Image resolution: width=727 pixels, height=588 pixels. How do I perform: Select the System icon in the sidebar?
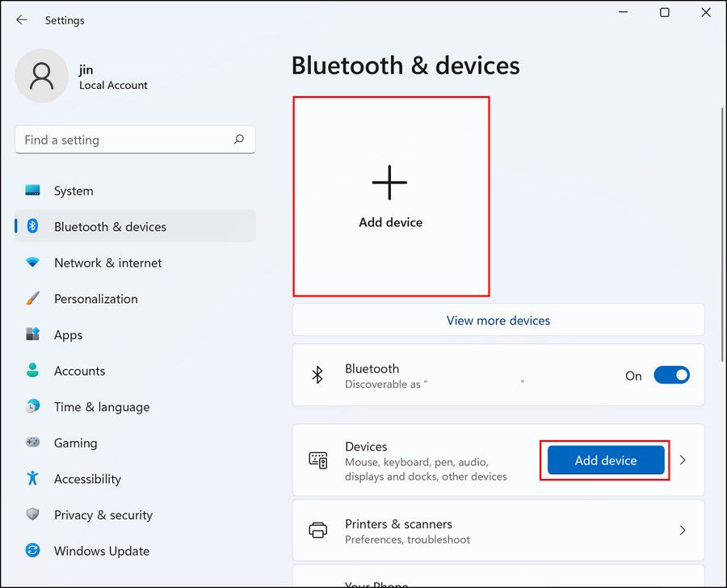coord(32,191)
